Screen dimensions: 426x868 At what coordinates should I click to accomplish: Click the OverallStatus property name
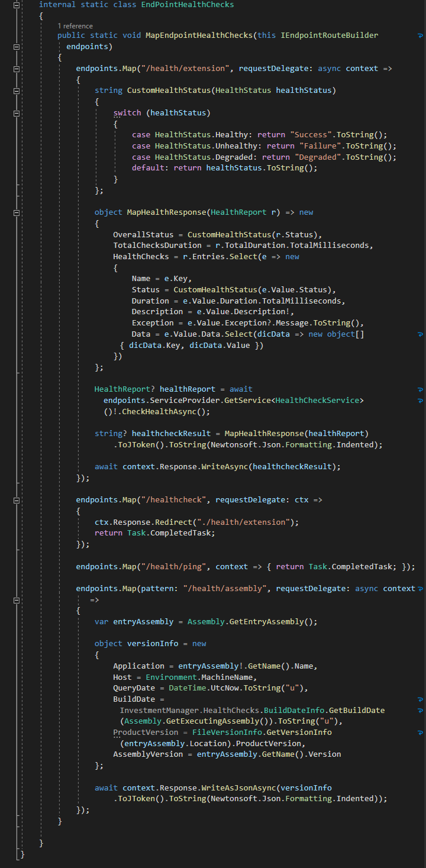(143, 234)
